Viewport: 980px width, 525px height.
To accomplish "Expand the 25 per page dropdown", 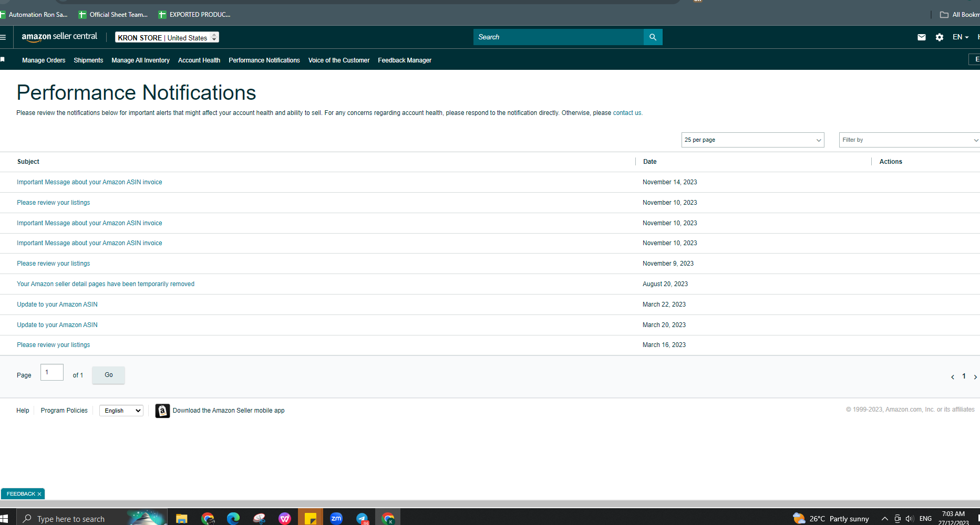I will tap(752, 140).
